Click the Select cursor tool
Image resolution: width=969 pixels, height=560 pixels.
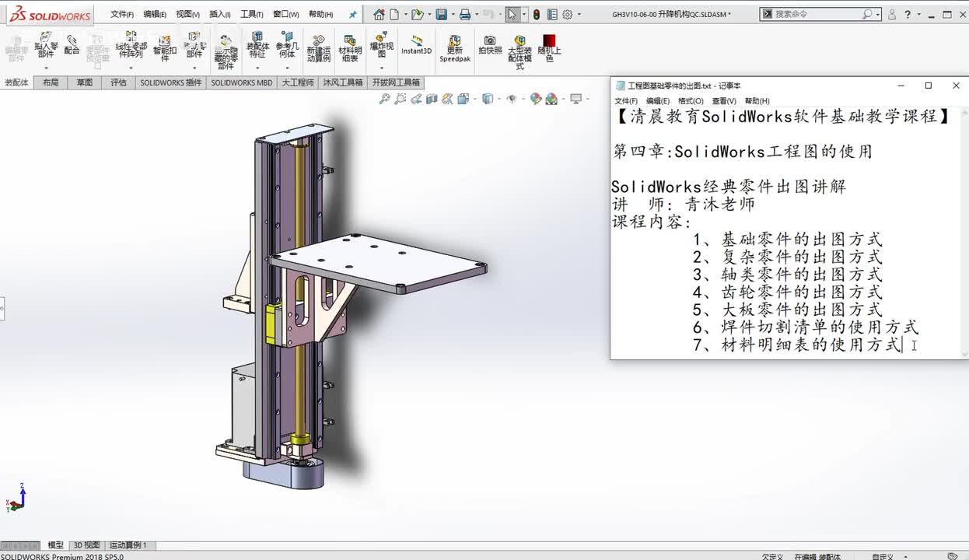pyautogui.click(x=512, y=14)
